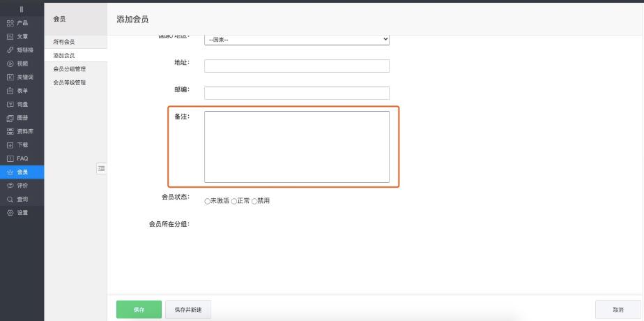Click the green 保存 button

coord(139,309)
